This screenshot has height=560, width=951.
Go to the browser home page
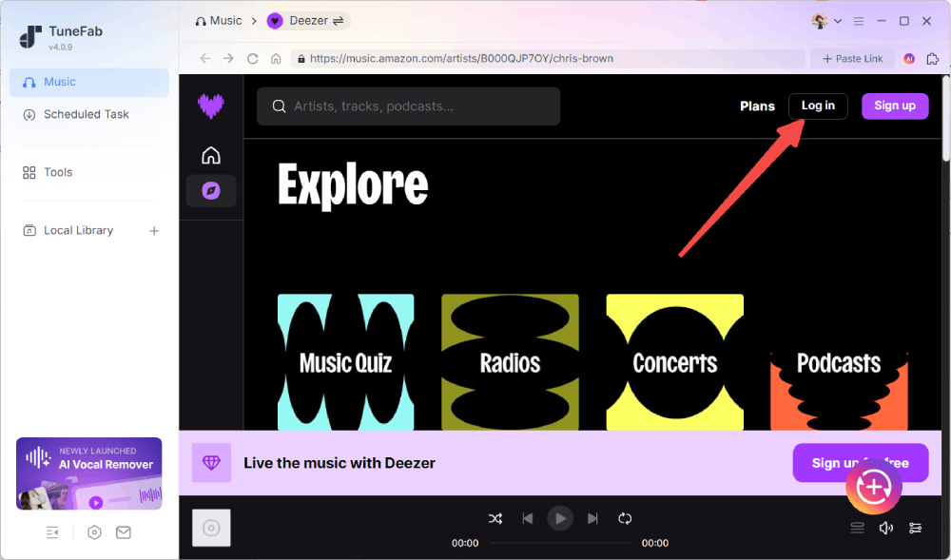click(276, 59)
